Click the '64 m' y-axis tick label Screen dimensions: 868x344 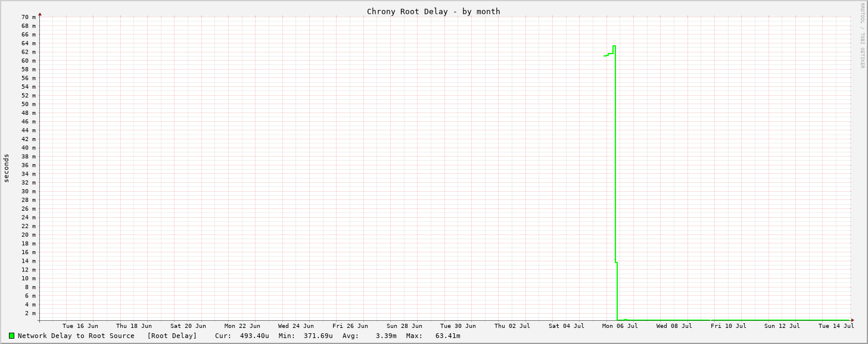[x=29, y=43]
